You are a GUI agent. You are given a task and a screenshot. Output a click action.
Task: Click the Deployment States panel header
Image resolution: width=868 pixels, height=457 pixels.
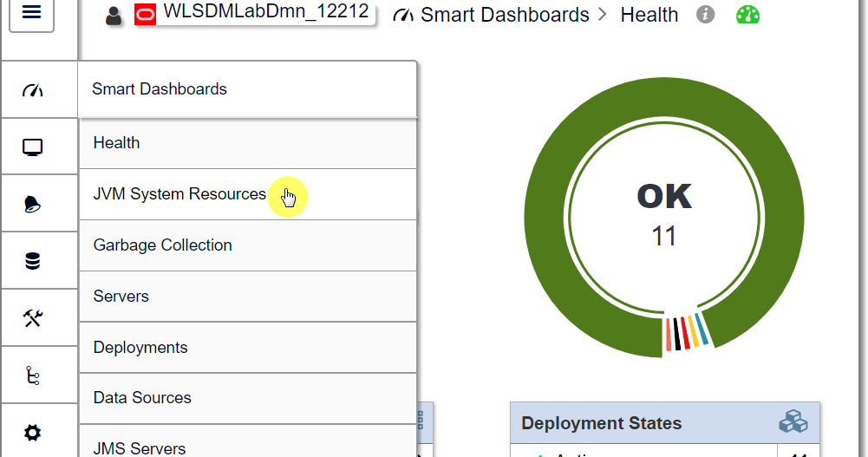click(665, 422)
